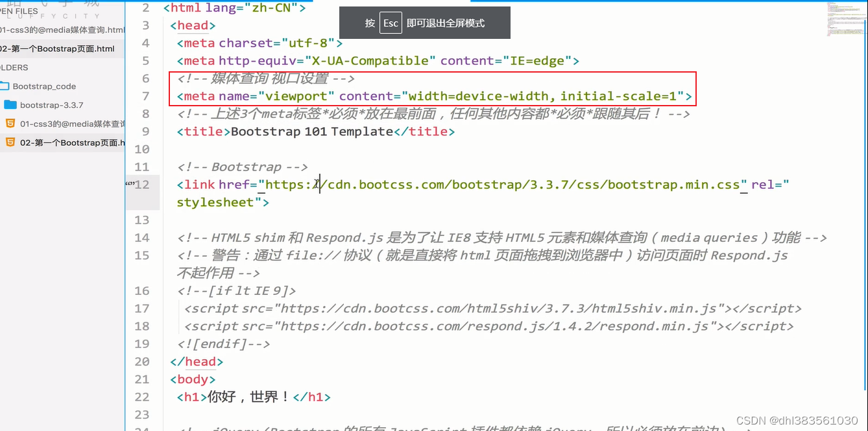Click the HTML5 shim 和 Respond.js comment
The height and width of the screenshot is (431, 868).
[502, 238]
